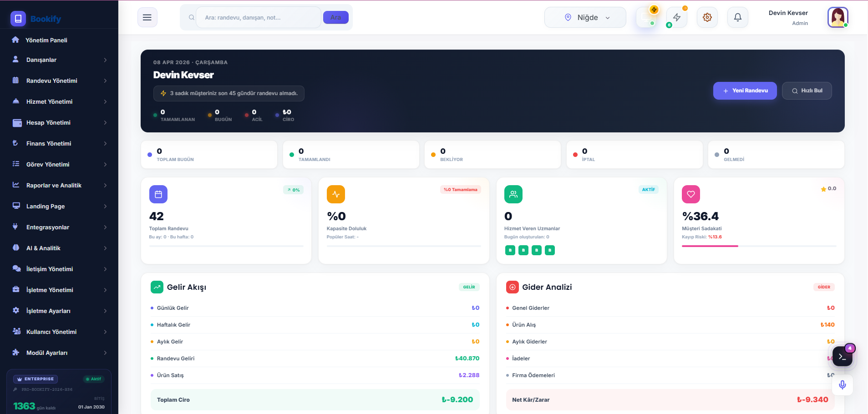Click the wallet icon for Hesap Yönetimi
The height and width of the screenshot is (414, 868).
click(x=17, y=122)
